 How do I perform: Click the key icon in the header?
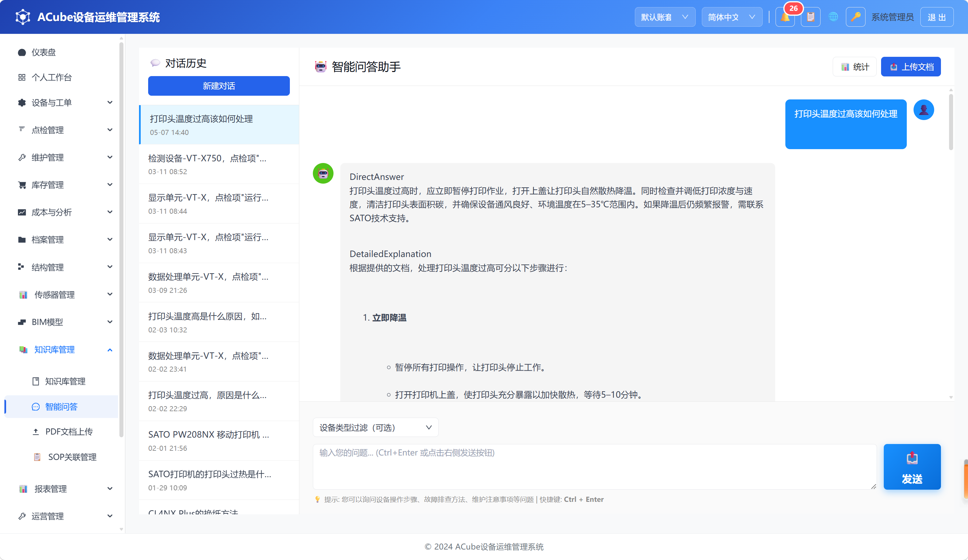click(855, 17)
